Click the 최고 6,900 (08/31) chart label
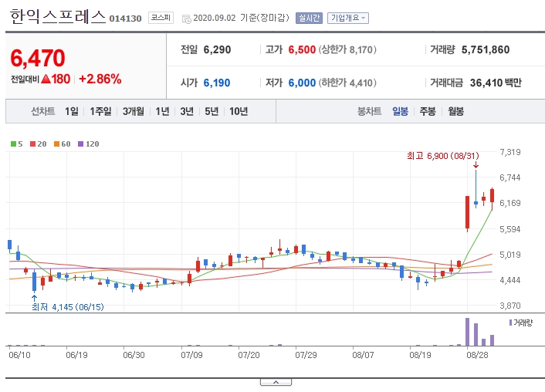The width and height of the screenshot is (545, 392). tap(443, 156)
